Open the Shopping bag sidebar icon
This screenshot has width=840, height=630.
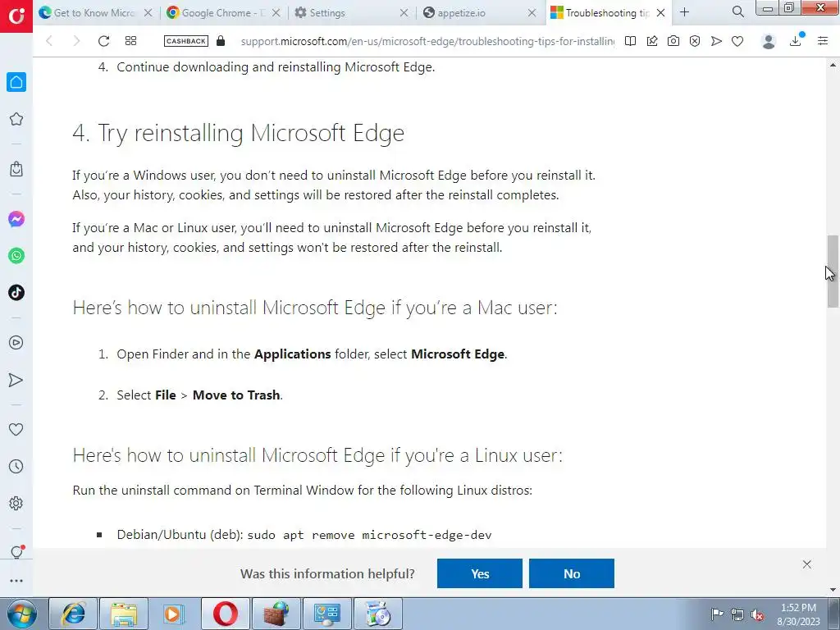16,169
